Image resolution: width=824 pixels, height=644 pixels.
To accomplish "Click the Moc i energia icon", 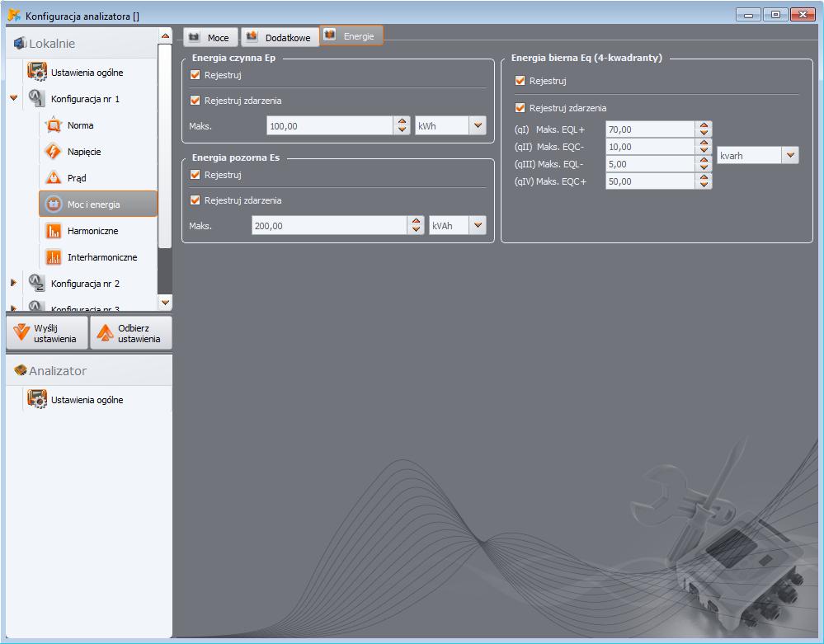I will tap(53, 204).
